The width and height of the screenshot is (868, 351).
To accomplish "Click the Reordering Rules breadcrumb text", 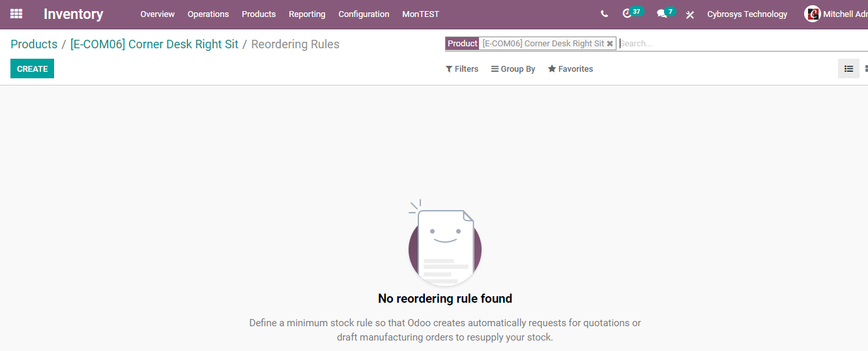I will pos(295,44).
